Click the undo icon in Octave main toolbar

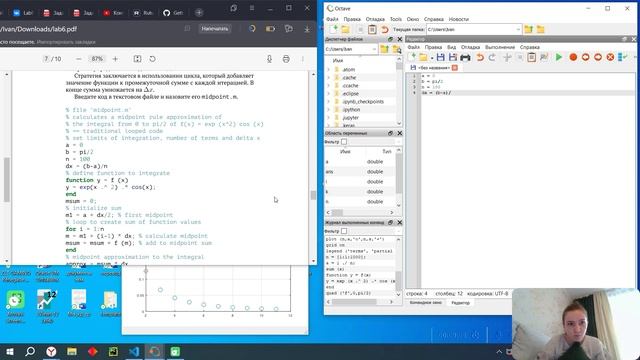pos(384,29)
